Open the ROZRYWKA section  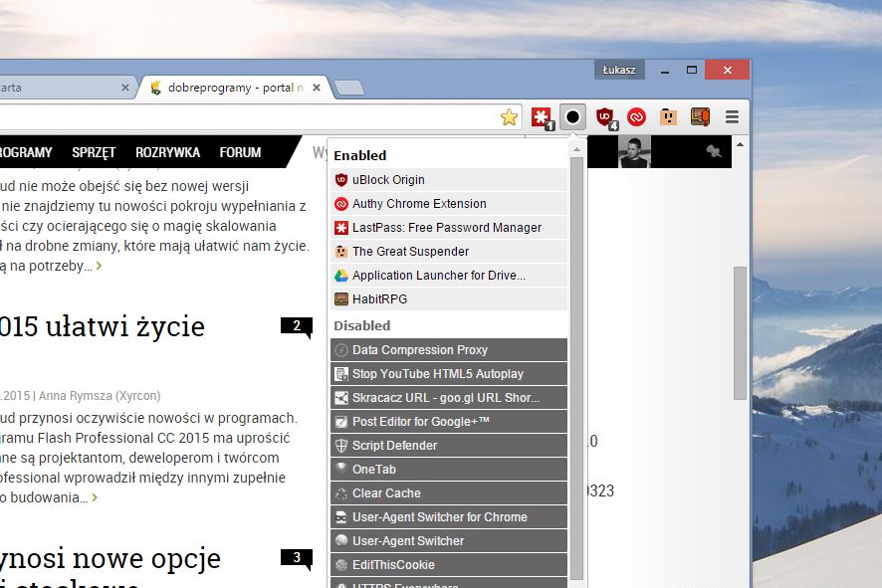pos(167,152)
